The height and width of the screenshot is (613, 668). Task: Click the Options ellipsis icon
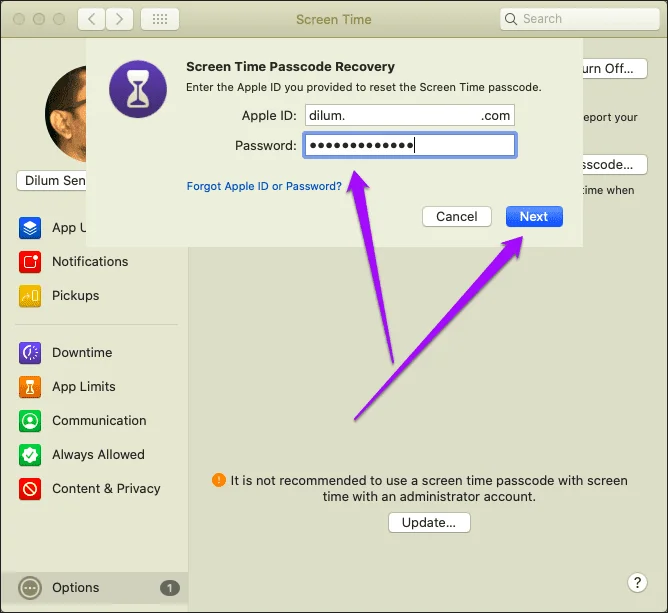pyautogui.click(x=30, y=588)
